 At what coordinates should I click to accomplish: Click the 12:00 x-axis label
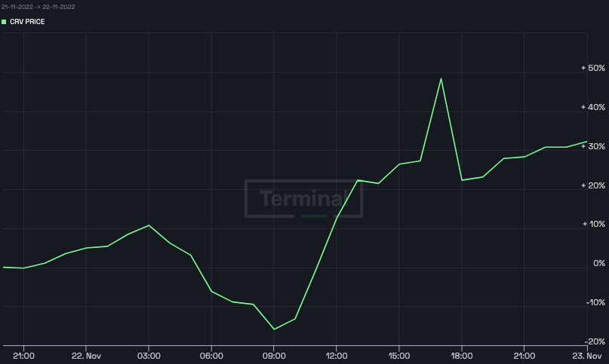tap(337, 356)
